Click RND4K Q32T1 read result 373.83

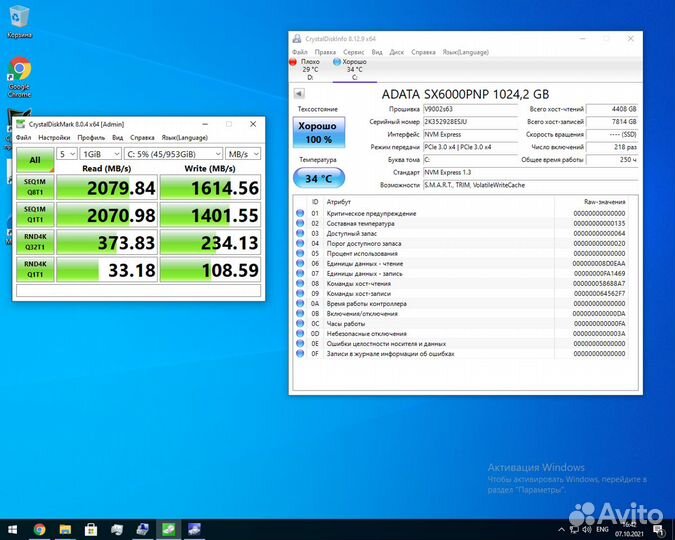107,242
